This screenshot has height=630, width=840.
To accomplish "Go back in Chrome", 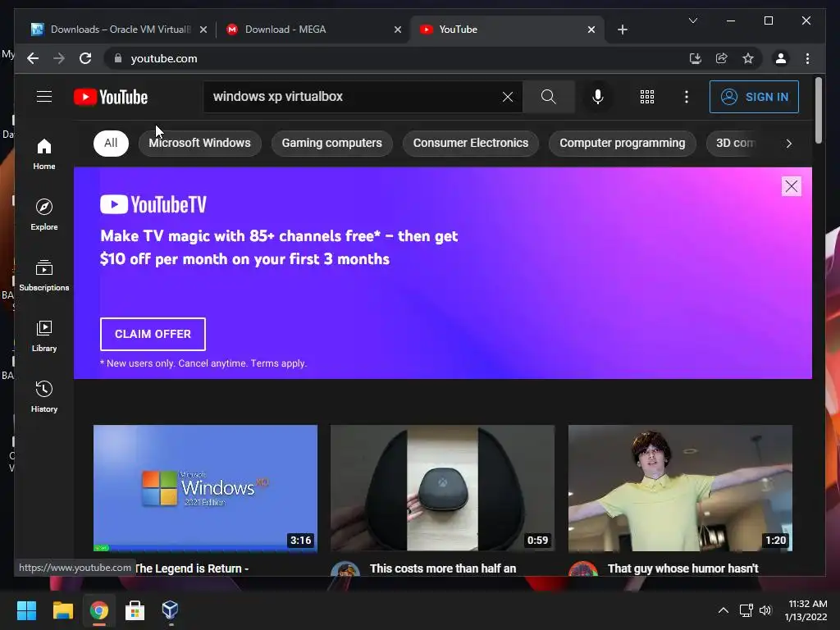I will click(33, 58).
